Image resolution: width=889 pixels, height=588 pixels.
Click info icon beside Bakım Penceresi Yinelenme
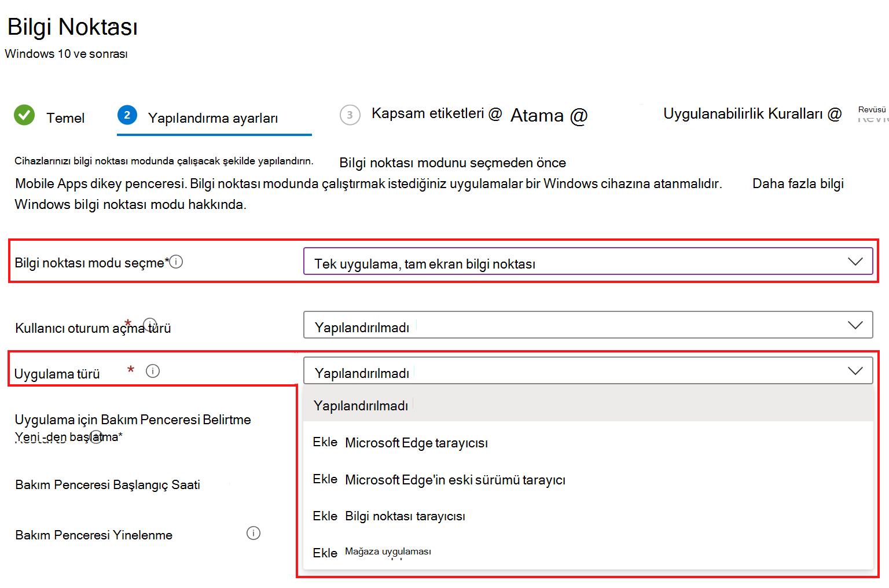[254, 533]
